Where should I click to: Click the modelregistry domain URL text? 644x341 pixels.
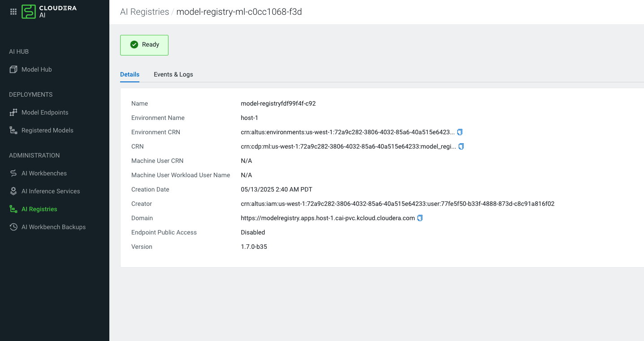coord(328,218)
